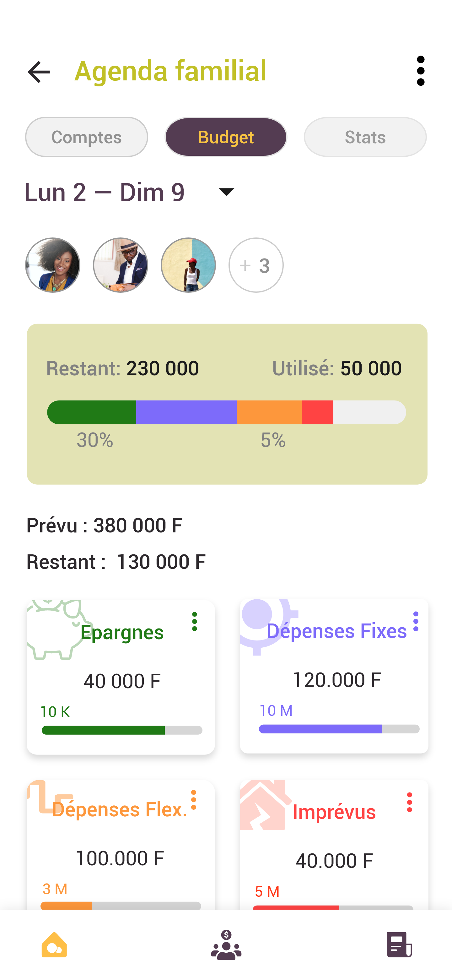Expand the Lun 2 — Dim 9 dropdown arrow
The width and height of the screenshot is (452, 980).
227,192
